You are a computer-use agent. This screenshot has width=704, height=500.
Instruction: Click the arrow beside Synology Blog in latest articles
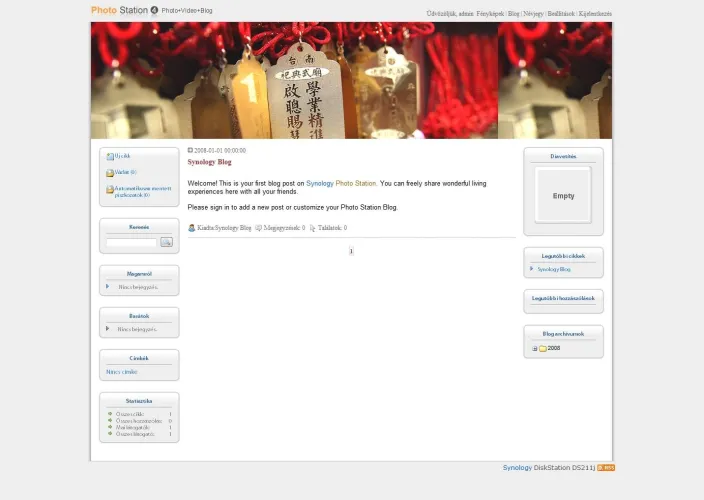(532, 269)
